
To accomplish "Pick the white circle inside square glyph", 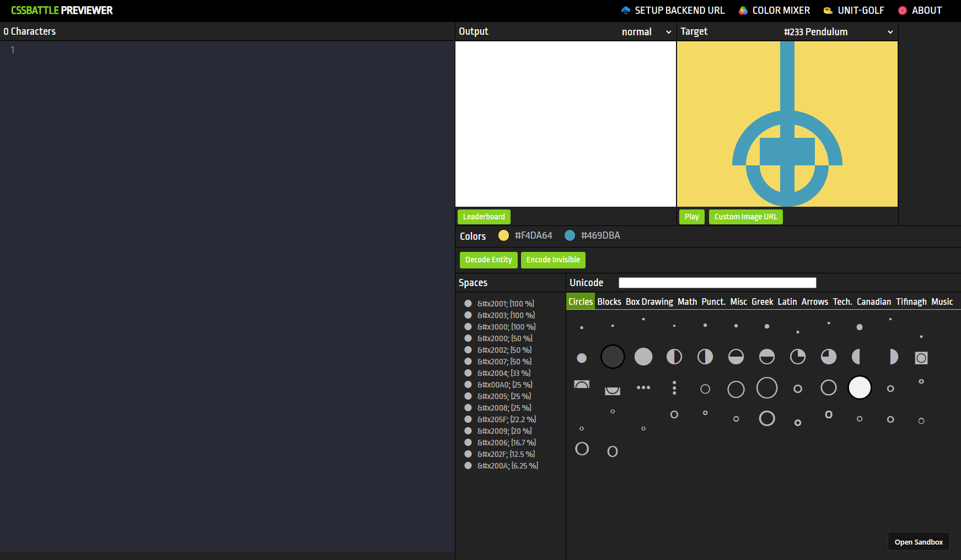I will pos(921,358).
